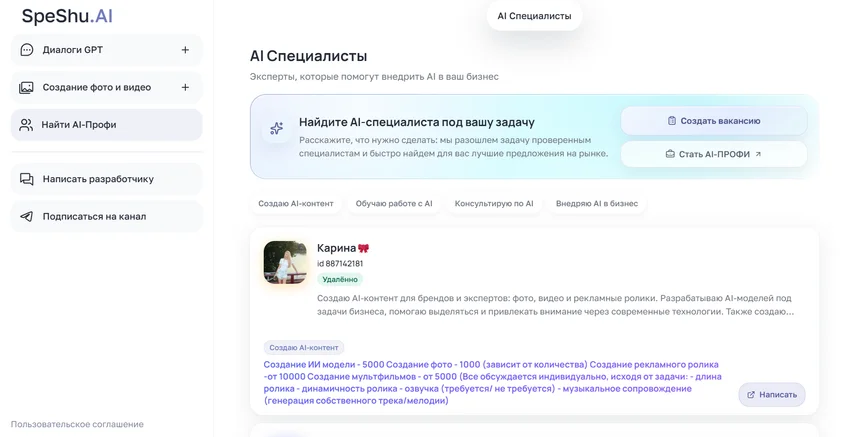850x437 pixels.
Task: Click the people icon beside Найти AI-Профи
Action: coord(26,125)
